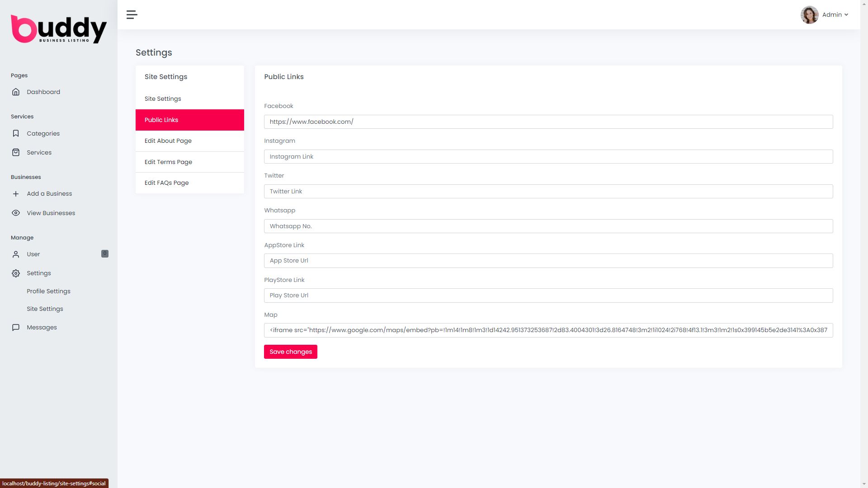868x488 pixels.
Task: Open the Profile Settings sidebar link
Action: point(48,291)
